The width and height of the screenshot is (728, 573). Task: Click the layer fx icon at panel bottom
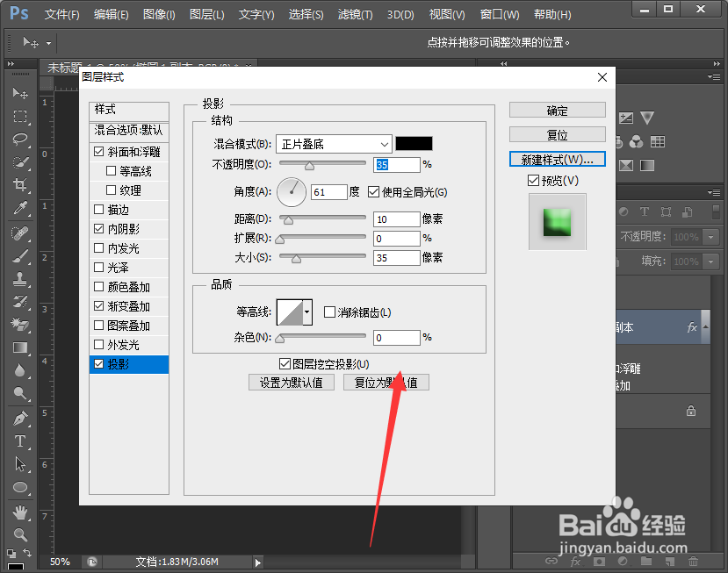pos(575,562)
